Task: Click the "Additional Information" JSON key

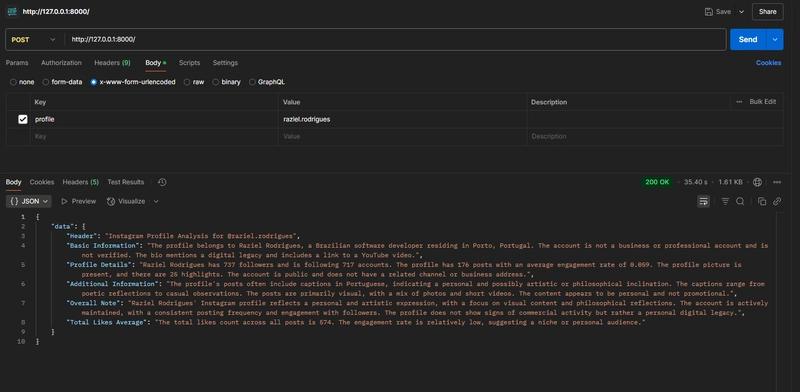Action: [x=112, y=284]
